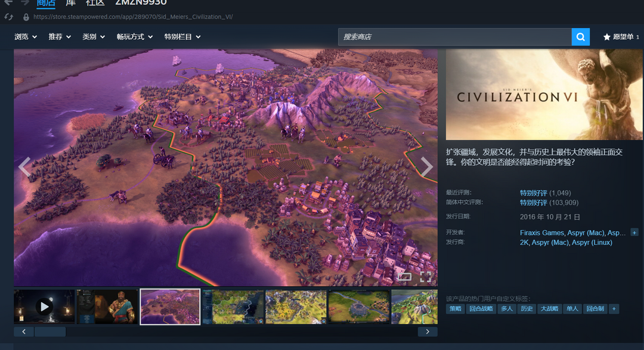Play the trailer video thumbnail
Screen dimensions: 644x350
44,306
